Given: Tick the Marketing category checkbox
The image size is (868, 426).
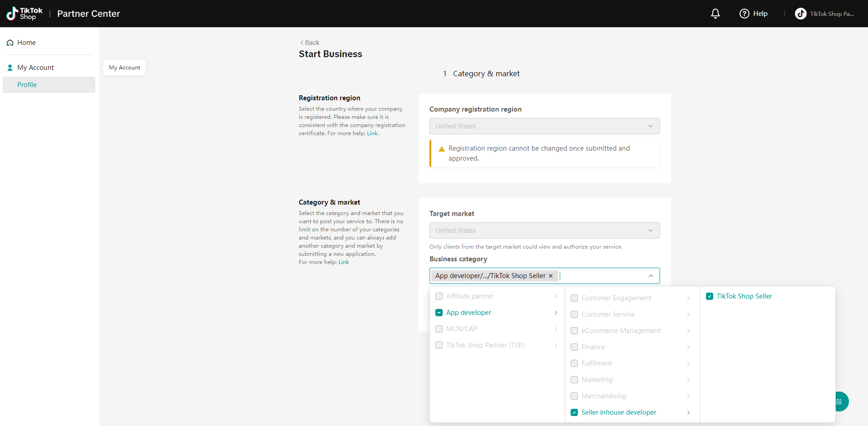Looking at the screenshot, I should pyautogui.click(x=574, y=380).
